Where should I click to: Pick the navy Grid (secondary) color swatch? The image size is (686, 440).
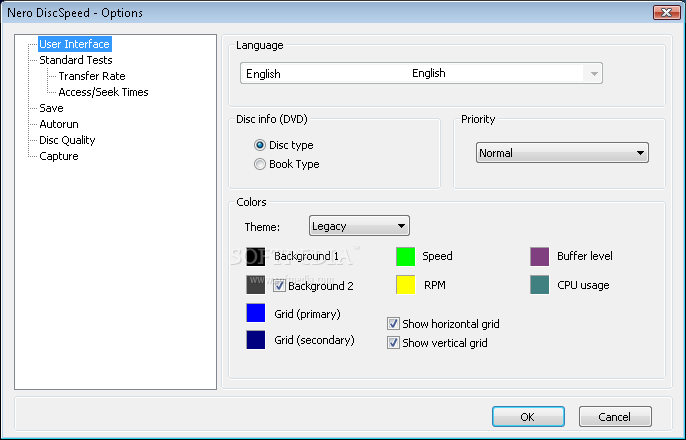point(256,340)
